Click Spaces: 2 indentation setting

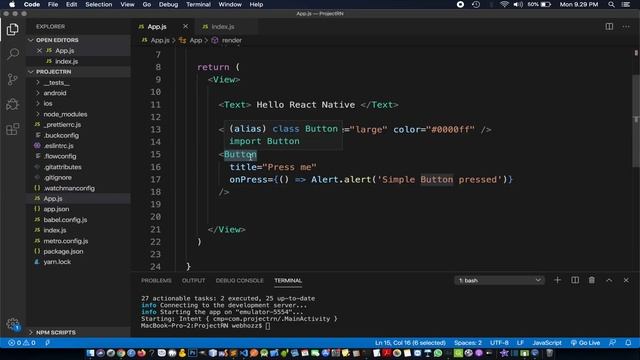click(x=468, y=343)
